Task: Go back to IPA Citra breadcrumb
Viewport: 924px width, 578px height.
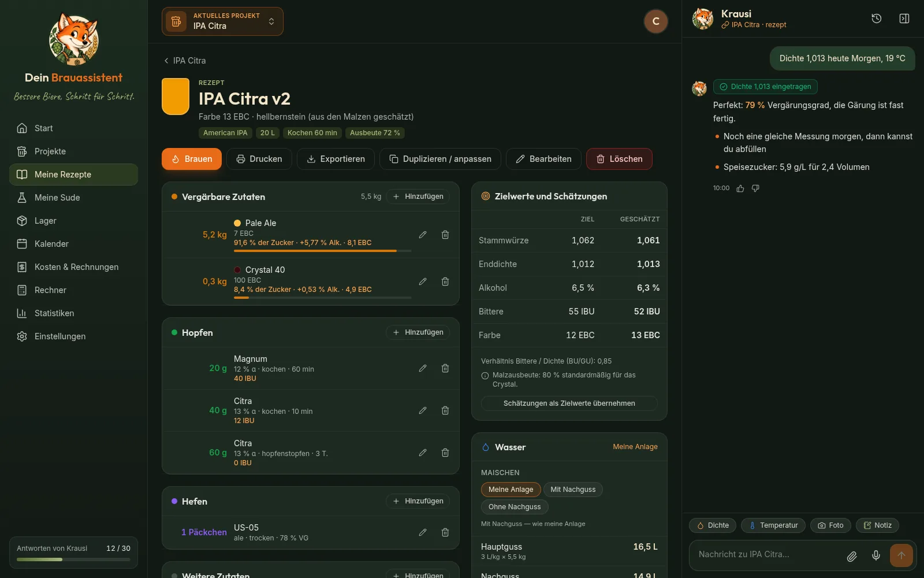Action: coord(185,61)
